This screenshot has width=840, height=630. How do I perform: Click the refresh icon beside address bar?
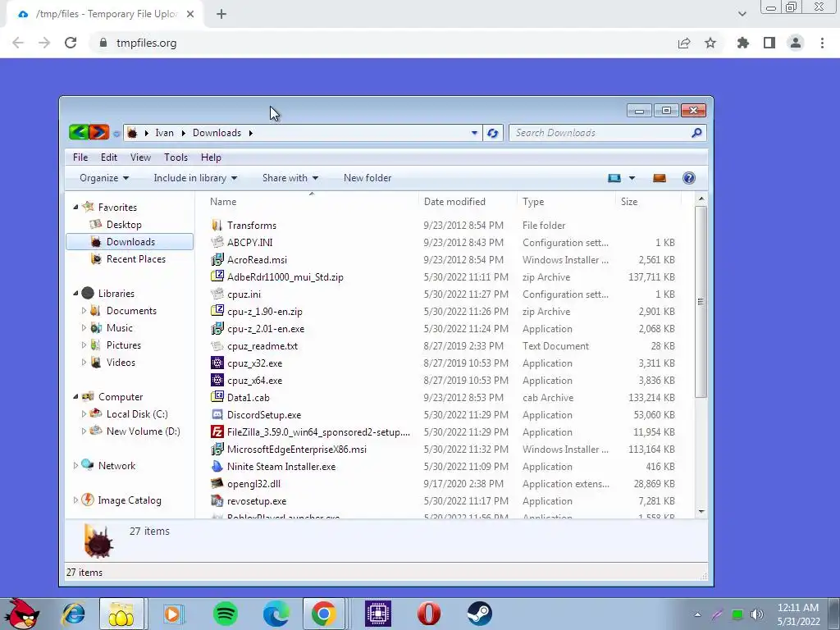(493, 133)
